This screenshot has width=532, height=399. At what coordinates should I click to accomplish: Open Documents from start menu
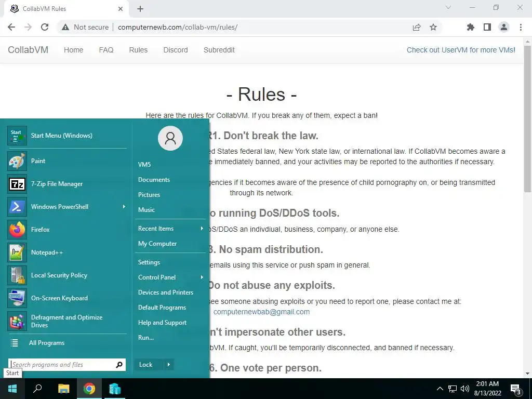(x=154, y=180)
